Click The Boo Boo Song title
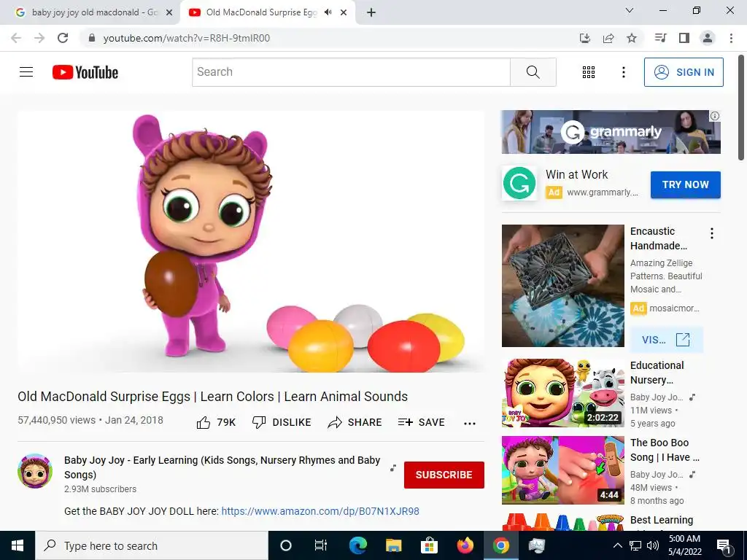Viewport: 747px width, 560px height. click(x=665, y=450)
